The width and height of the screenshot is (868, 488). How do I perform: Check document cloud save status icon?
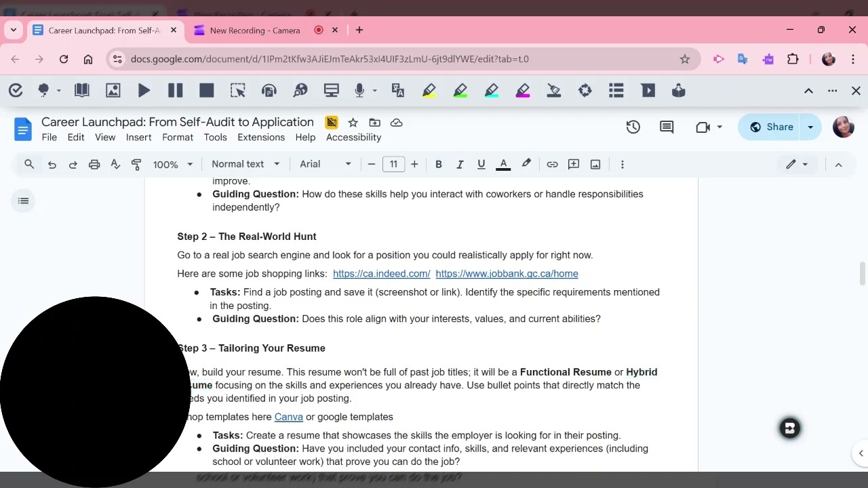pyautogui.click(x=397, y=123)
